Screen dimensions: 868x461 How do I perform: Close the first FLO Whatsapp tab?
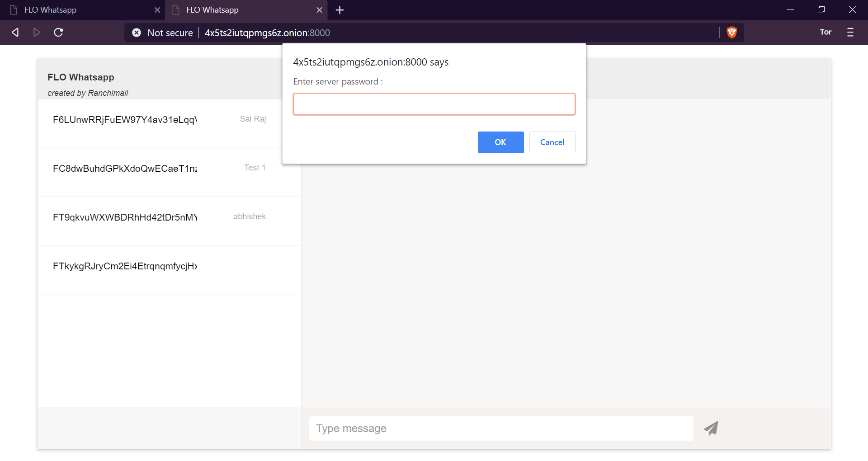coord(157,10)
